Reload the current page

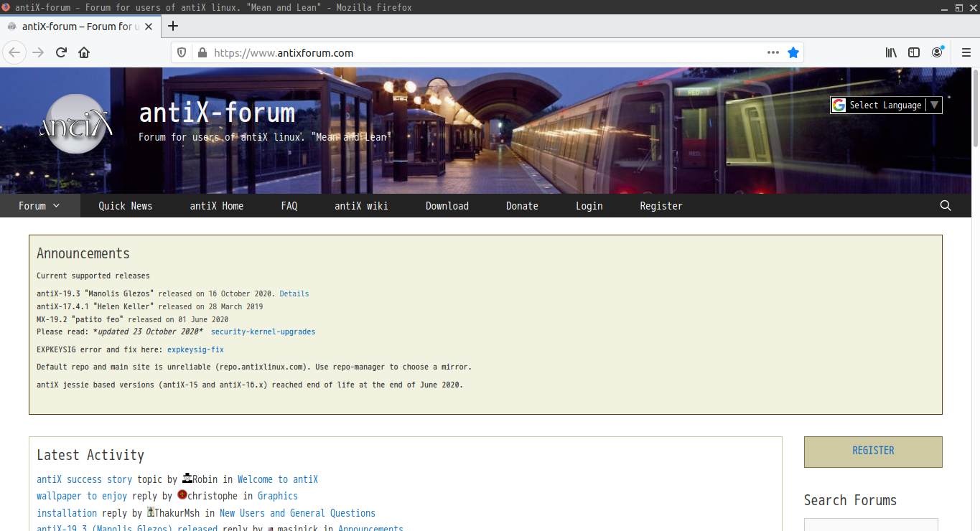click(61, 52)
